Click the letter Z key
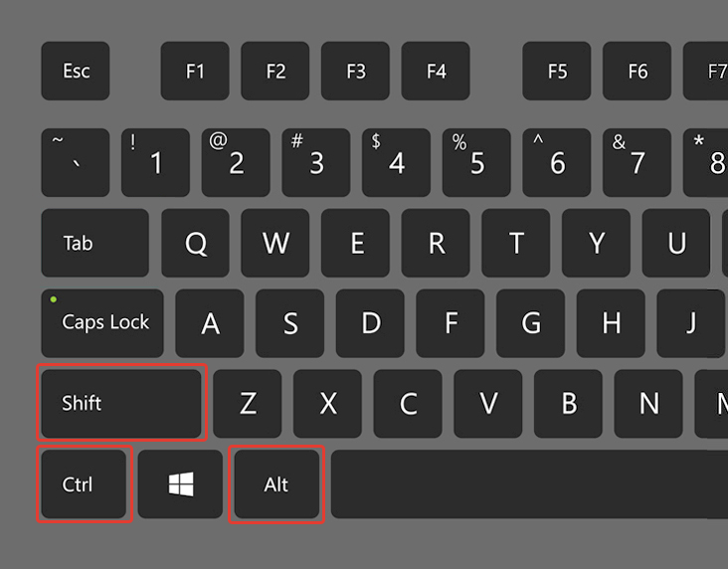 248,403
